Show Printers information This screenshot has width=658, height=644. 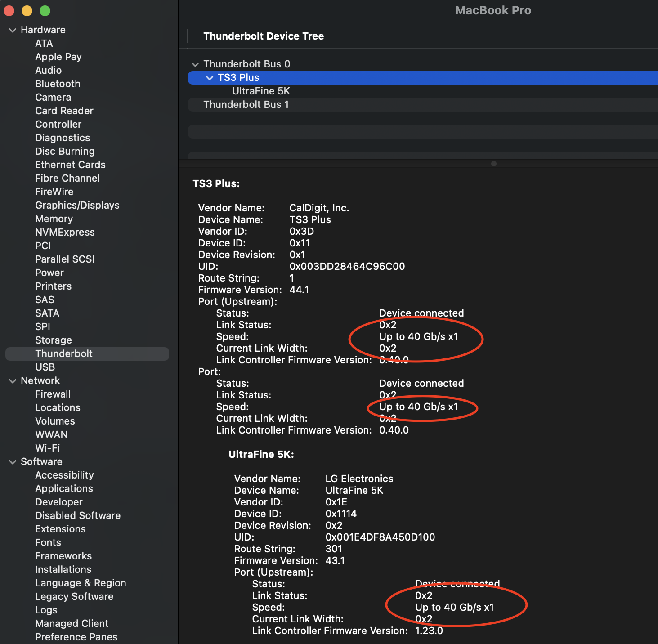click(54, 286)
